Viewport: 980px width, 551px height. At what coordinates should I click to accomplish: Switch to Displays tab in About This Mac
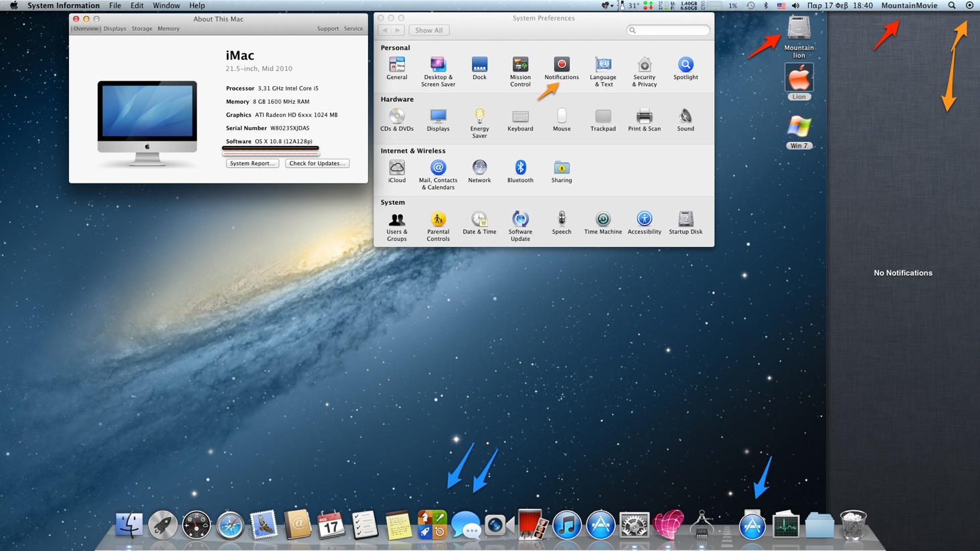(114, 29)
